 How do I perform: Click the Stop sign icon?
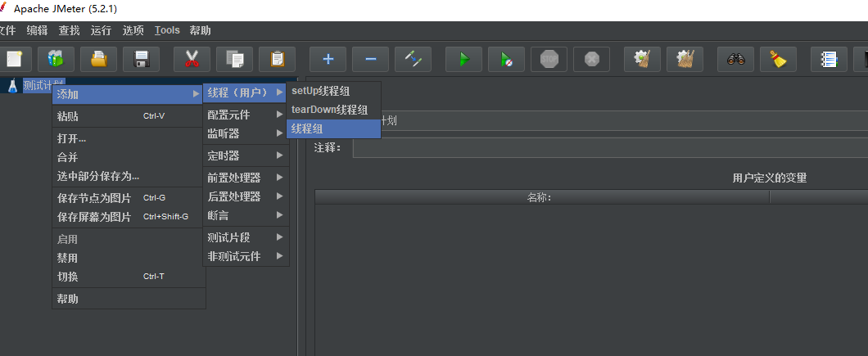point(549,59)
